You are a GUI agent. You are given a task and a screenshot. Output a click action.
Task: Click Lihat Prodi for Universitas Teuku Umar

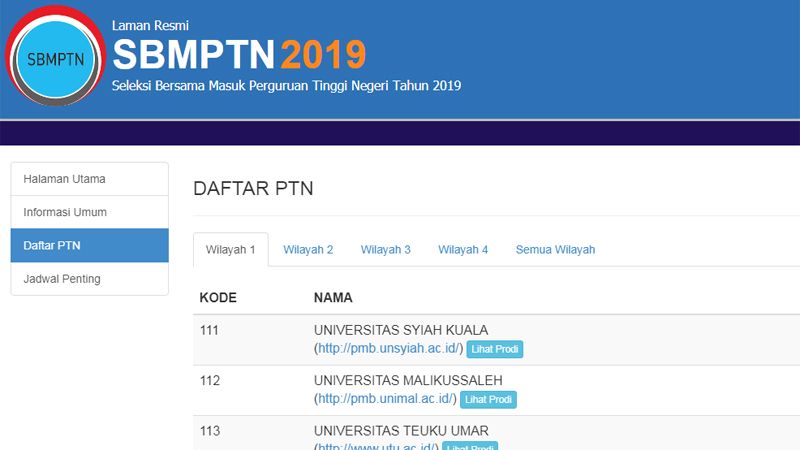tap(470, 446)
